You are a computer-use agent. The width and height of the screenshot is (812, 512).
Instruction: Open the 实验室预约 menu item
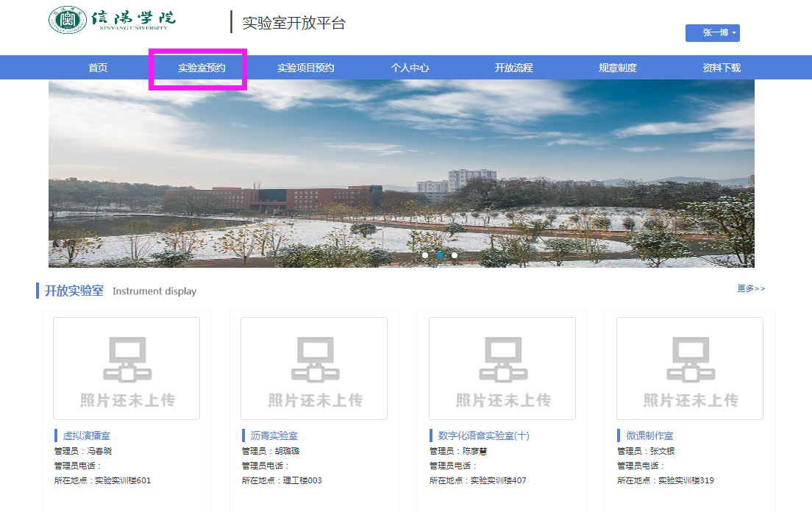pyautogui.click(x=202, y=68)
